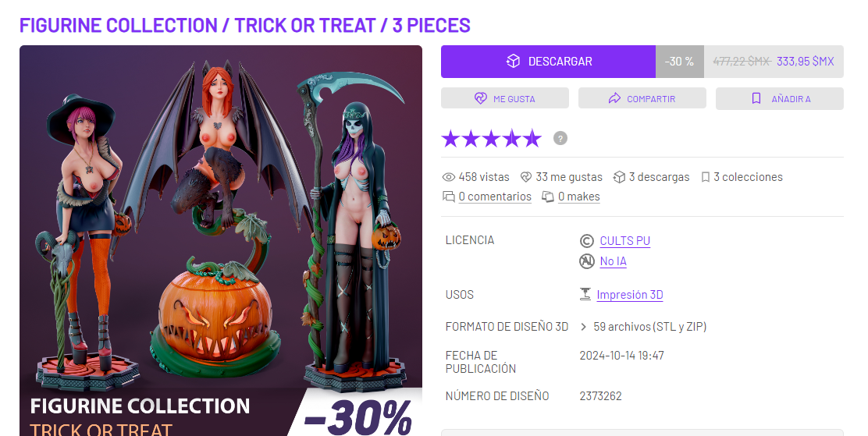Image resolution: width=868 pixels, height=436 pixels.
Task: Click the Compartir share button
Action: coord(642,98)
